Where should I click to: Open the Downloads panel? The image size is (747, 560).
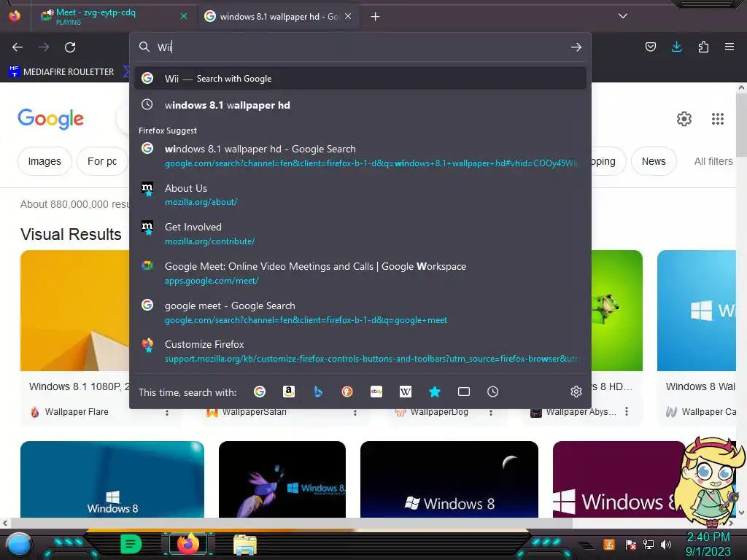[676, 47]
